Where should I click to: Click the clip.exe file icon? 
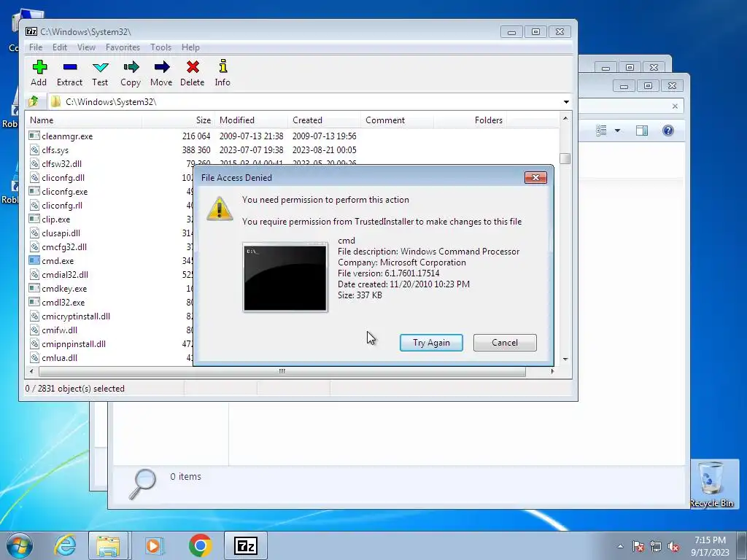pos(34,219)
